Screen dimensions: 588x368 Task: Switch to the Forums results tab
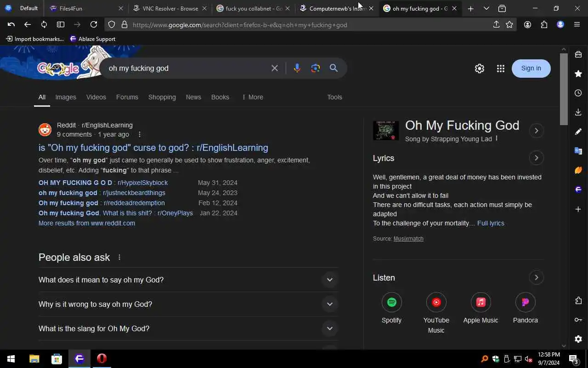tap(127, 97)
